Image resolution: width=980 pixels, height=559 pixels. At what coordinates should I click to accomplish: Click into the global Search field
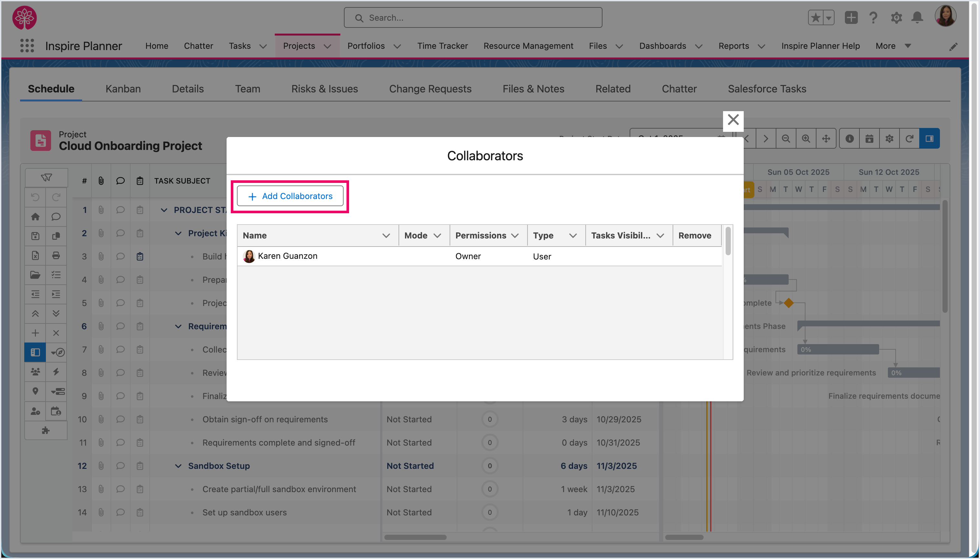[473, 18]
